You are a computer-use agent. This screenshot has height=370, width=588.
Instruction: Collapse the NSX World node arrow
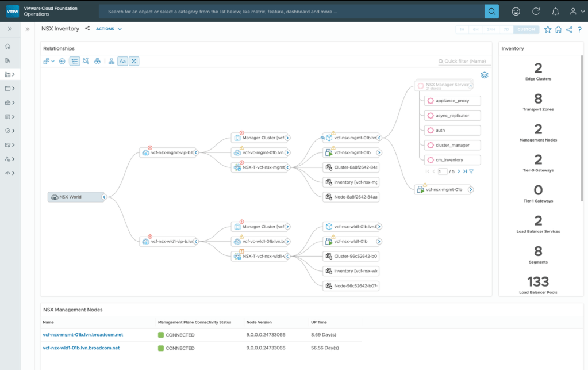pos(104,197)
